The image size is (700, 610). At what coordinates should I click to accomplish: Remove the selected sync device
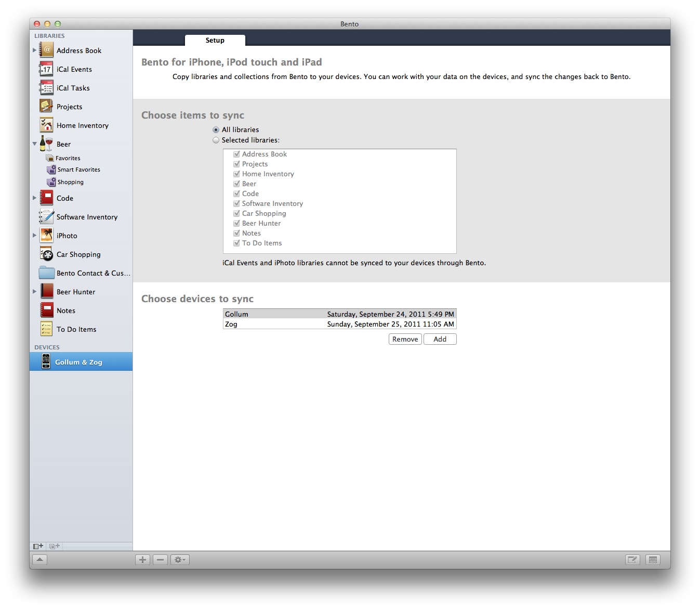(x=405, y=339)
